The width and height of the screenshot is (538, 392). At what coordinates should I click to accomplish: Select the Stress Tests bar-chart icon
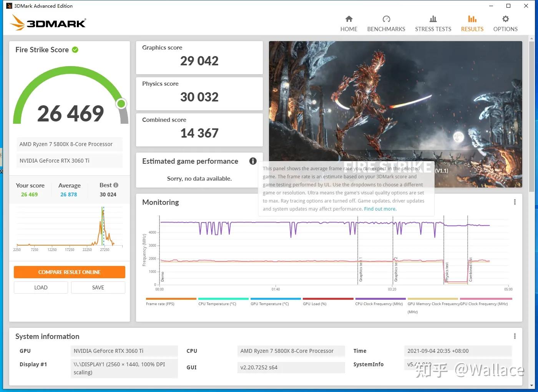(x=433, y=18)
